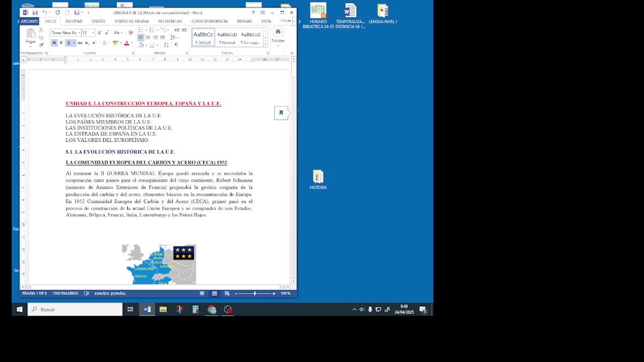Open Word Help with the question mark
The height and width of the screenshot is (362, 644).
click(253, 13)
